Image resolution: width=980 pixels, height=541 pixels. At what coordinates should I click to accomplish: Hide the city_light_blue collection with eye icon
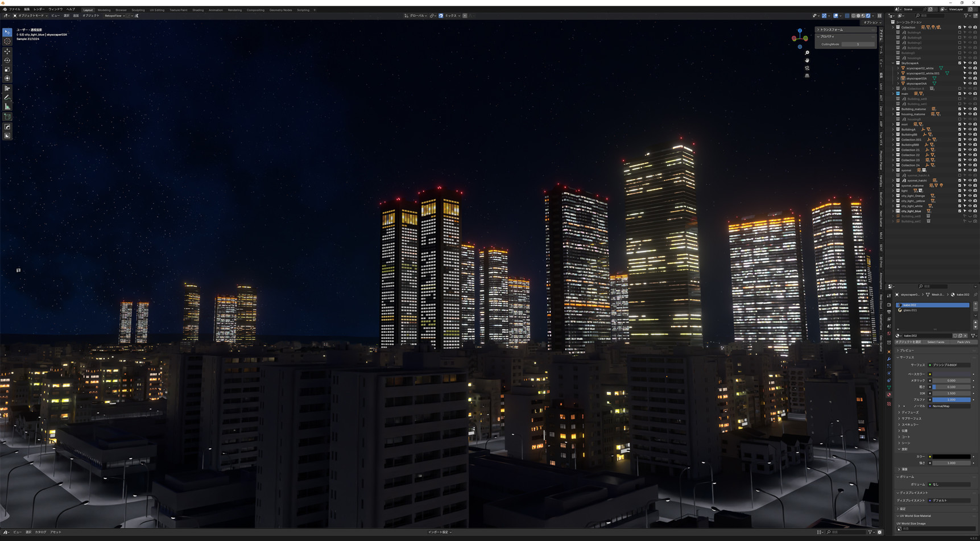[x=970, y=211]
